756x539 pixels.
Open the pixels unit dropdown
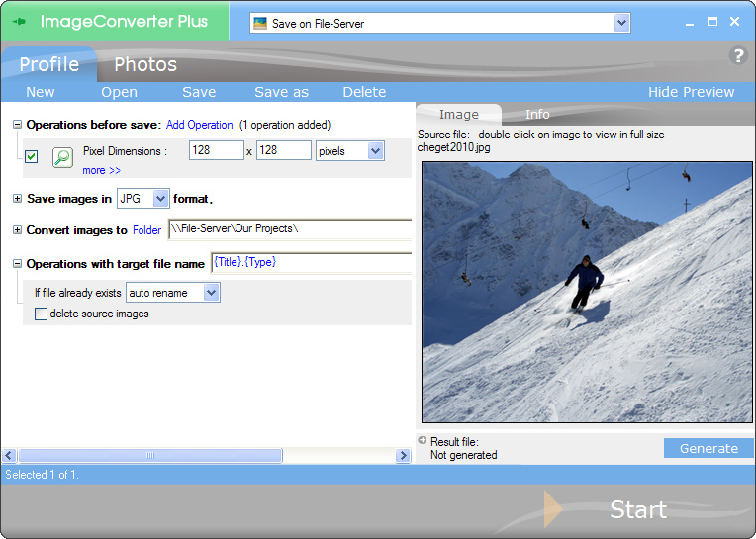click(375, 151)
